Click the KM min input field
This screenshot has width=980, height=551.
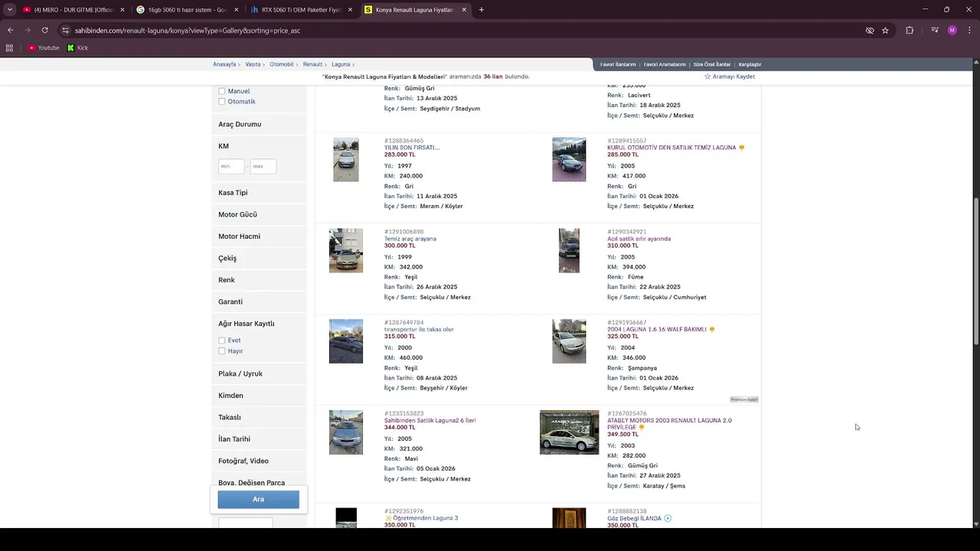[x=231, y=166]
